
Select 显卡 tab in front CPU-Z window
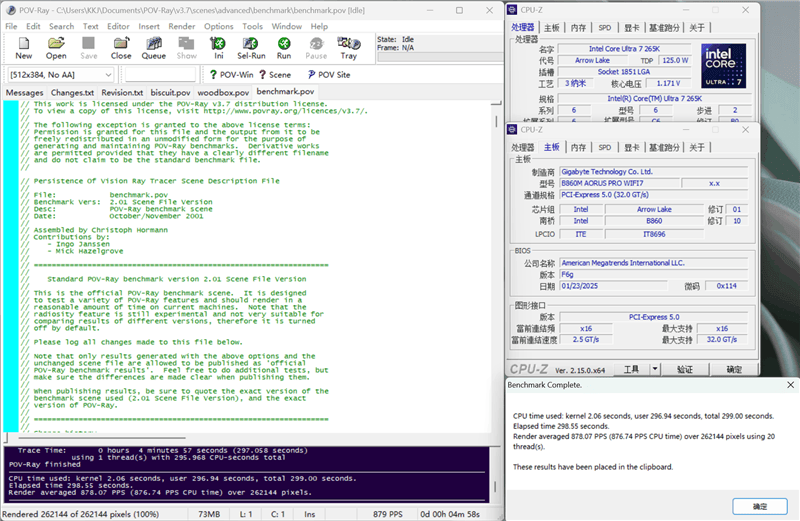tap(632, 147)
